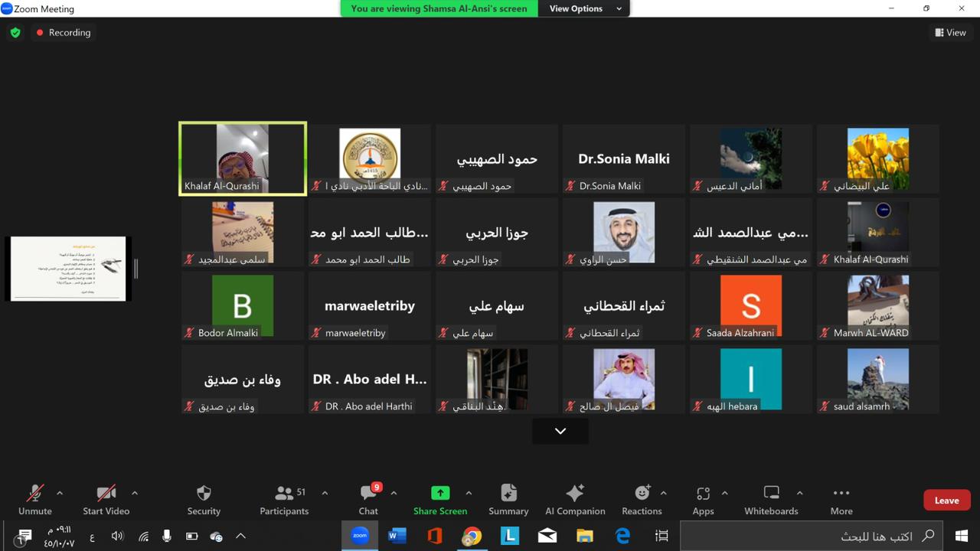Open the Chat panel
Image resolution: width=980 pixels, height=551 pixels.
click(x=368, y=499)
